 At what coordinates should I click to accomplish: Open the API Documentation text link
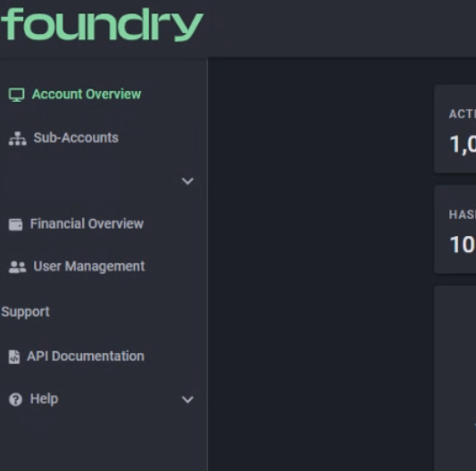click(86, 356)
